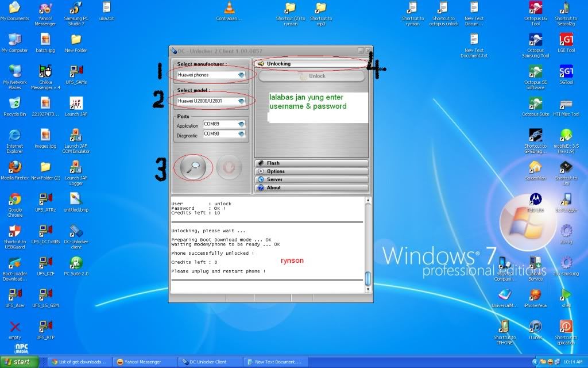Open the Select model dropdown showing Huawei U2800/U2801

click(211, 101)
